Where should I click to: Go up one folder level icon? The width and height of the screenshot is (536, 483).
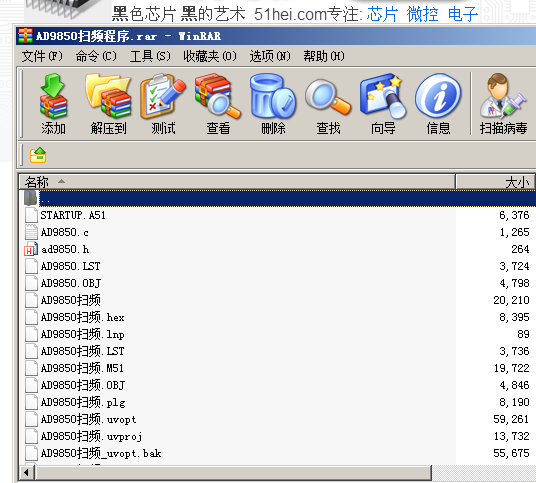(x=38, y=155)
